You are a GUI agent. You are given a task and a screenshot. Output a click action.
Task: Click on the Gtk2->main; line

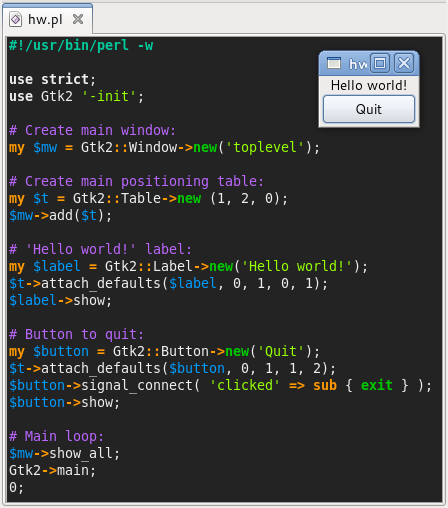[x=52, y=470]
